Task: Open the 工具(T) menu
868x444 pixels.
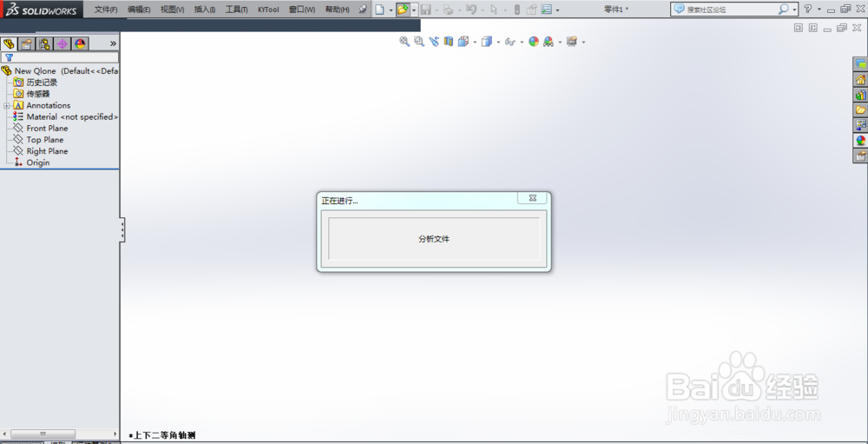Action: coord(236,10)
